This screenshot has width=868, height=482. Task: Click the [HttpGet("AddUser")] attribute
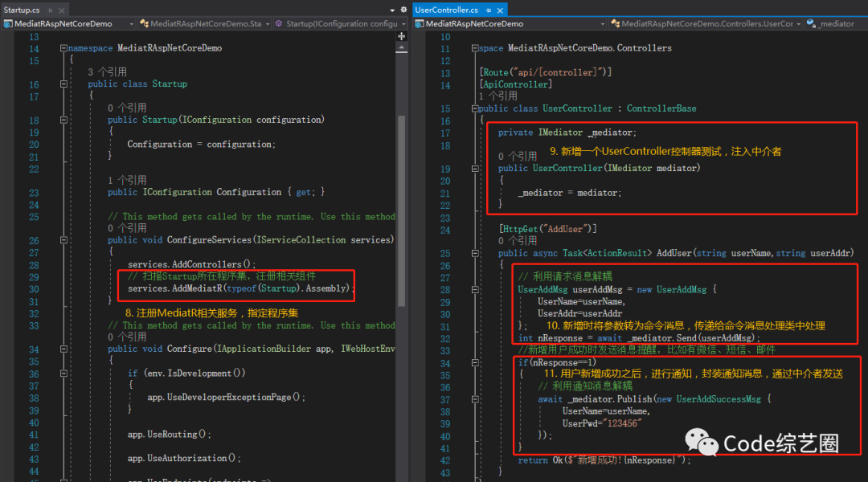pyautogui.click(x=548, y=229)
